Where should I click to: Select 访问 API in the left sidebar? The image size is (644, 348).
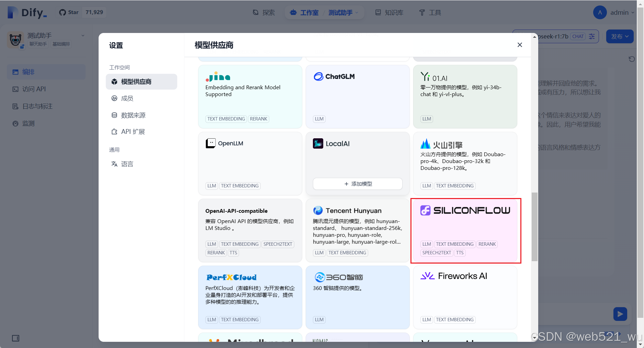46,89
